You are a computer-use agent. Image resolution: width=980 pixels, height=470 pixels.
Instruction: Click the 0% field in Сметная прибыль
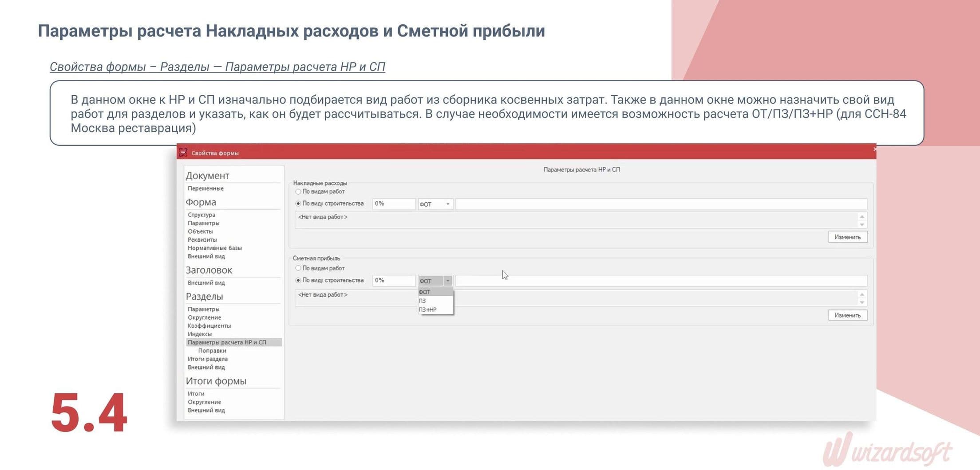point(394,281)
